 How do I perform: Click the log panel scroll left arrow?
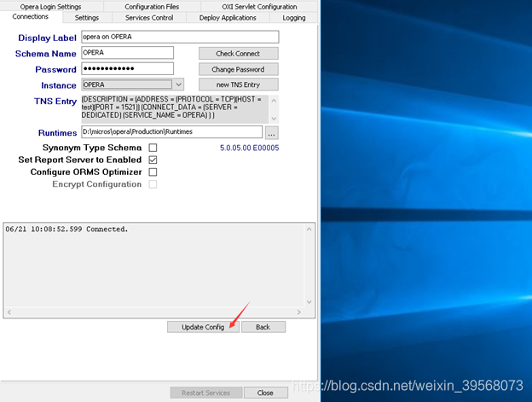9,312
